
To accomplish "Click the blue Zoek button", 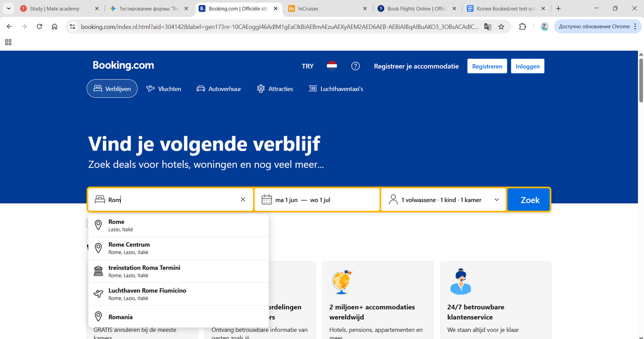I will pos(529,200).
